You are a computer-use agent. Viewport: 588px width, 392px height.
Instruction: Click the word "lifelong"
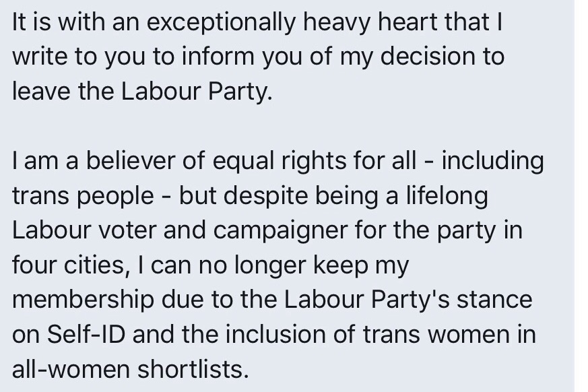click(447, 195)
